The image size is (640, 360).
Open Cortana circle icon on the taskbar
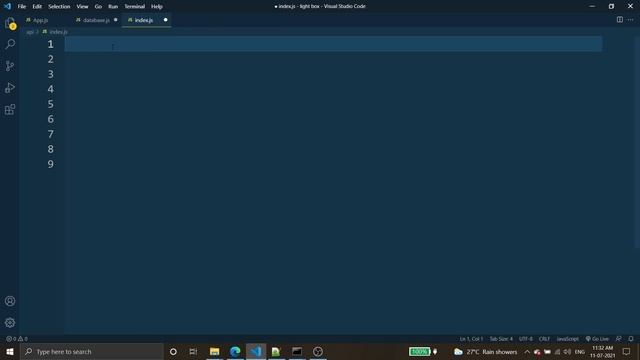point(173,351)
